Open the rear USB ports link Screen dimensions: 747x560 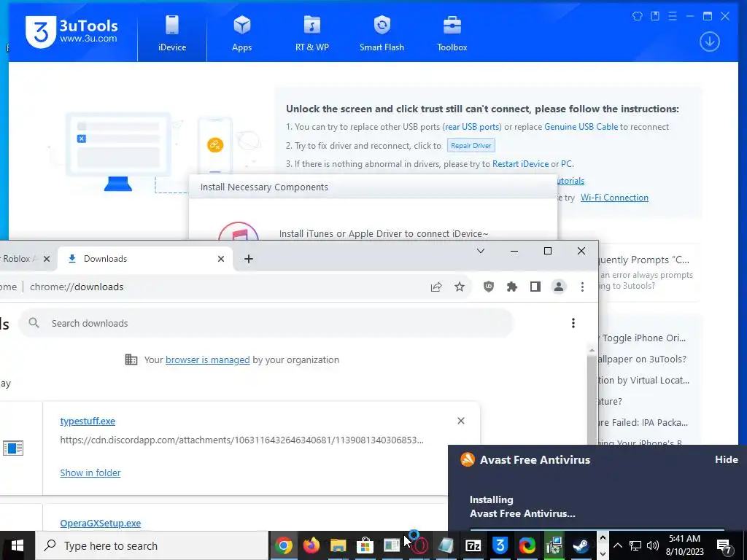point(472,127)
